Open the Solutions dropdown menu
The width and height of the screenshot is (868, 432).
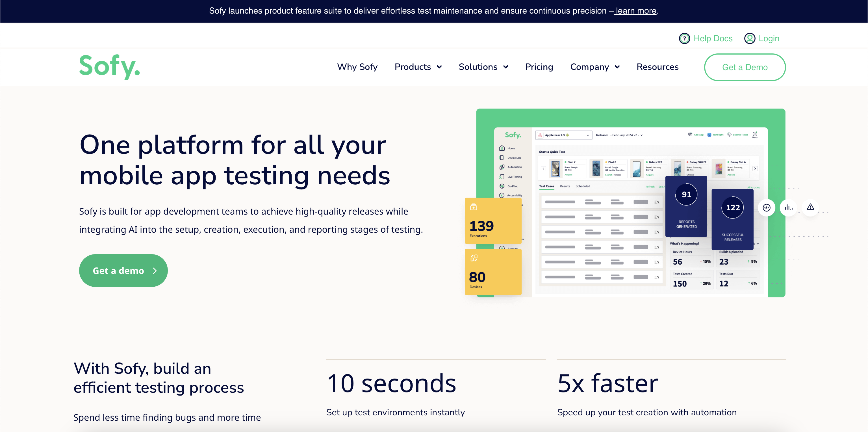[483, 67]
